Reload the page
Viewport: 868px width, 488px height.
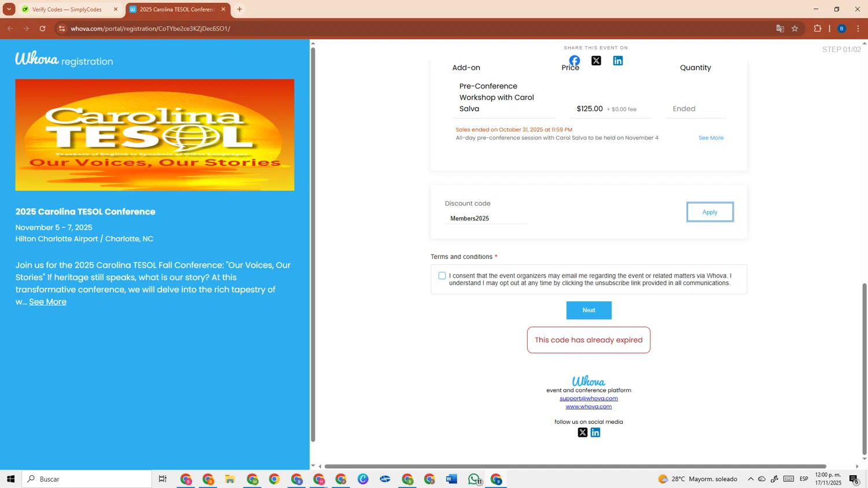click(x=42, y=28)
